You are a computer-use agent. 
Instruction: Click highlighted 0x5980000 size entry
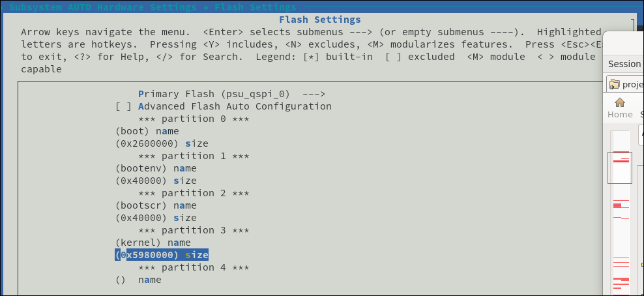coord(162,255)
